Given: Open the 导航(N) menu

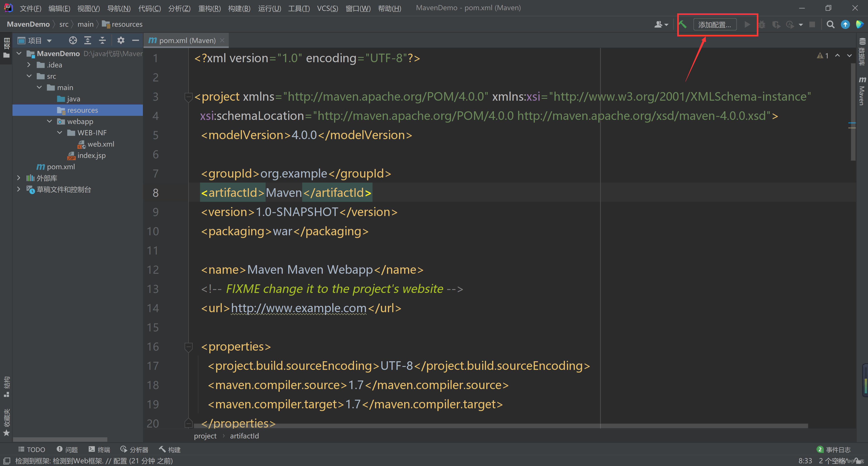Looking at the screenshot, I should click(119, 8).
